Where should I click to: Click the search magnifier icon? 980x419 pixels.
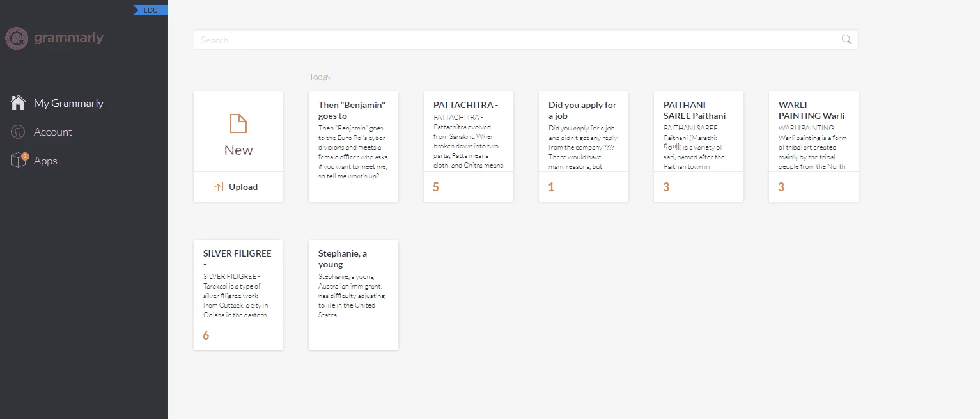click(846, 40)
